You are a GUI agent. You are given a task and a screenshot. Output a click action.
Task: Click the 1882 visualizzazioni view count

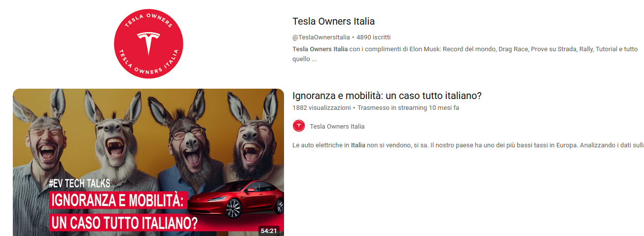coord(322,107)
